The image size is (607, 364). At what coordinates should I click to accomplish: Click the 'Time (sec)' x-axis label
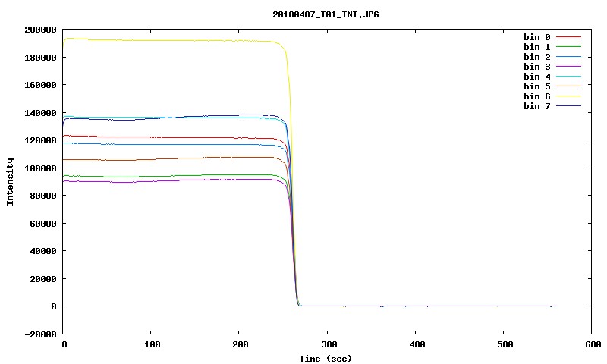(326, 359)
